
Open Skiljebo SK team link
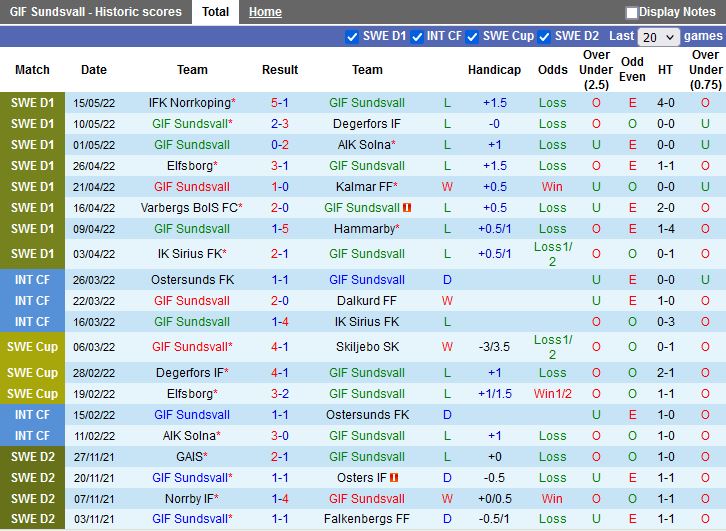click(367, 347)
